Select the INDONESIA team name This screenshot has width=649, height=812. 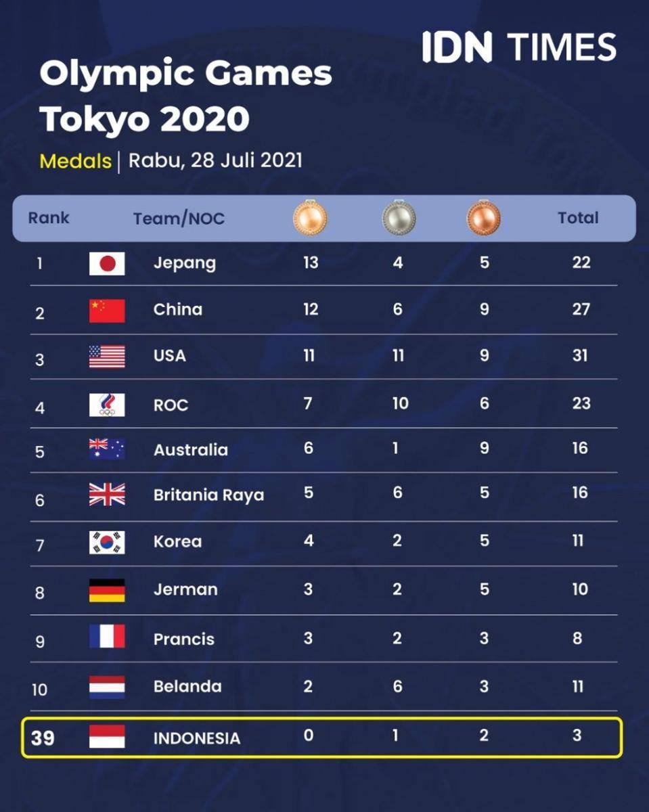click(x=197, y=738)
